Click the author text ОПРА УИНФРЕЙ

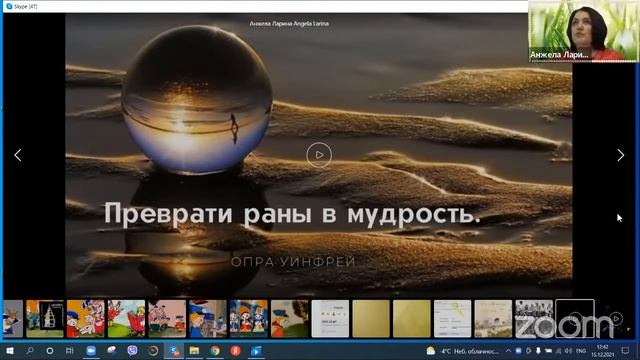[x=293, y=262]
